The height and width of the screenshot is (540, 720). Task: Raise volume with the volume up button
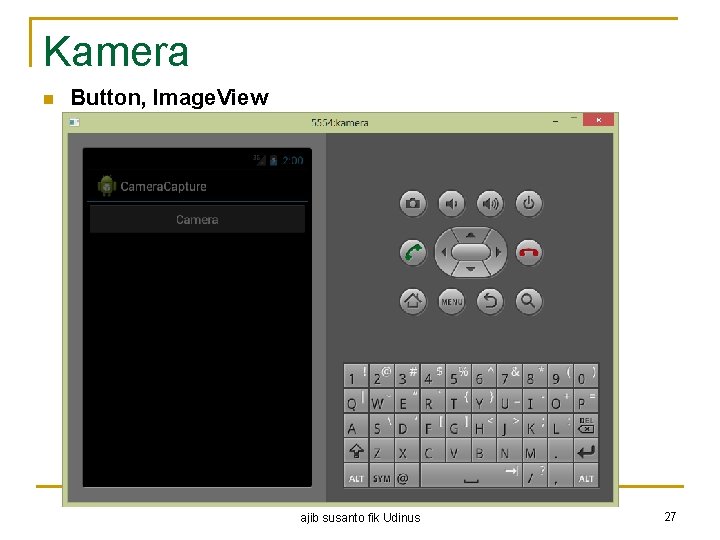tap(490, 203)
